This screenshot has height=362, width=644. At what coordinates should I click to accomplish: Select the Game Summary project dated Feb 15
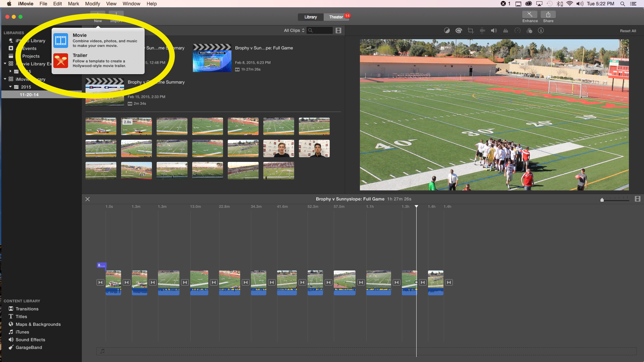click(105, 92)
